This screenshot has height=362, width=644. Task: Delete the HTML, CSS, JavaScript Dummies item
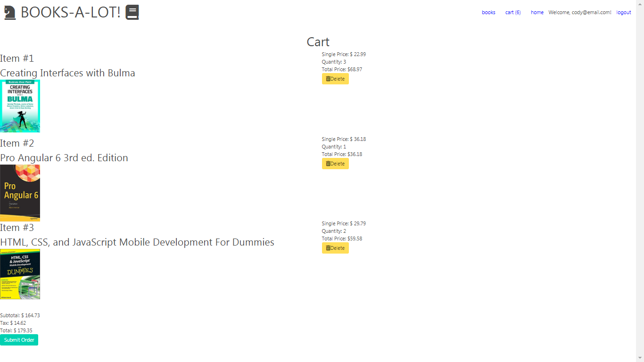pos(335,248)
